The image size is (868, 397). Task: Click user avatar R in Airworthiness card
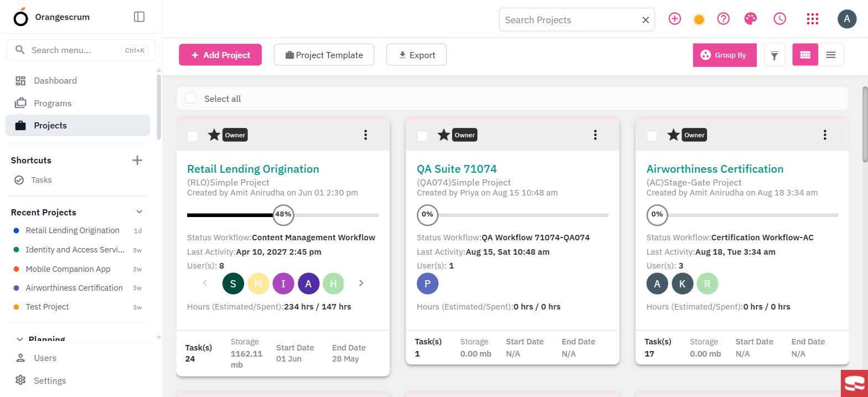(x=707, y=283)
